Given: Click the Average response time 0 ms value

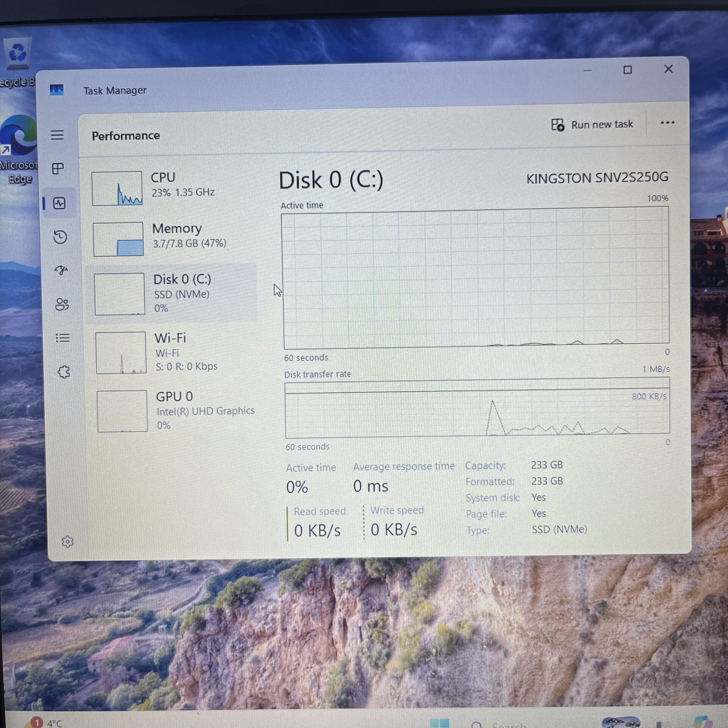Looking at the screenshot, I should click(371, 486).
